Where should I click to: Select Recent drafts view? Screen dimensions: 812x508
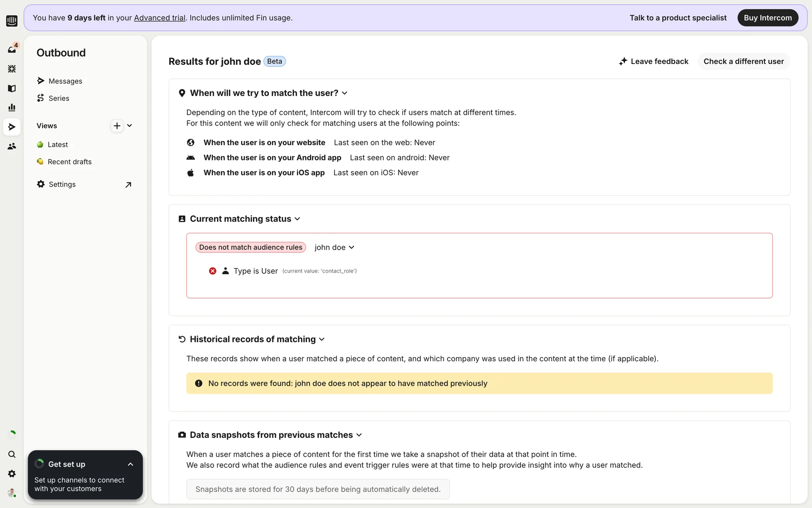tap(69, 162)
